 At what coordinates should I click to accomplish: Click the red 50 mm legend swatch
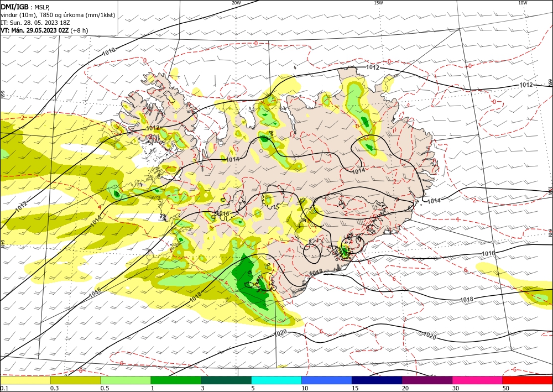click(528, 380)
